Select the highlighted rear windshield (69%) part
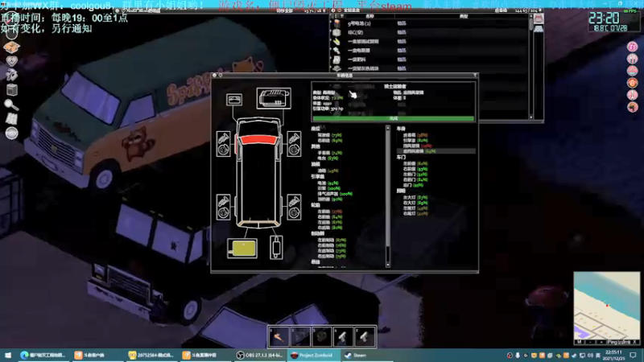The image size is (644, 362). coord(436,151)
